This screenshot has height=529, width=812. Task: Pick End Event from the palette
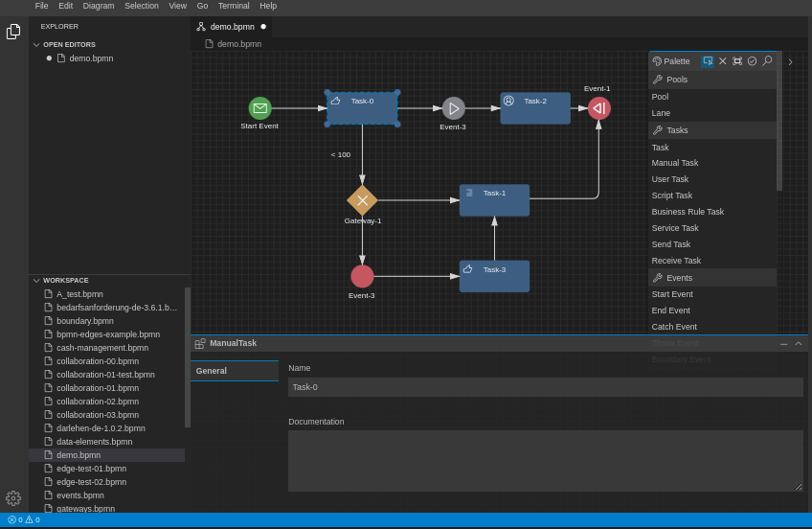point(712,310)
